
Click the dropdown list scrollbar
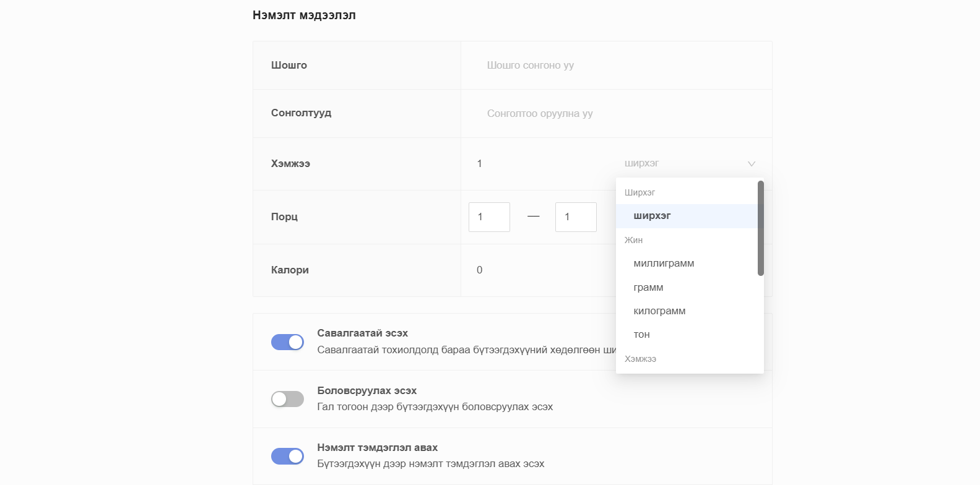point(760,228)
